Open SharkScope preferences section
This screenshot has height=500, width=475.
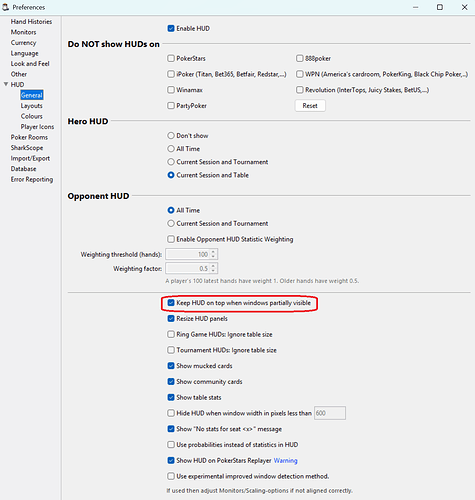(27, 148)
